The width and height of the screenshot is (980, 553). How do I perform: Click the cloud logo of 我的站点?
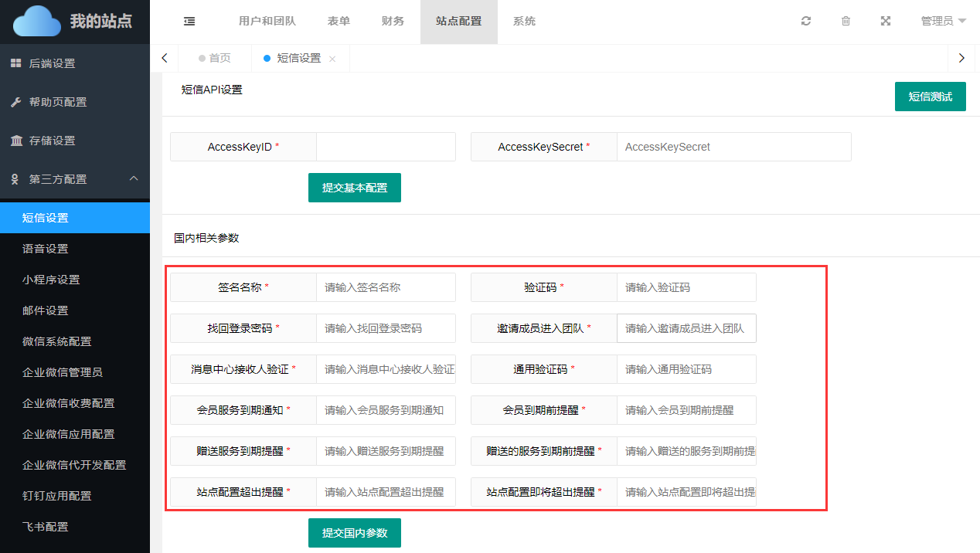[x=36, y=22]
